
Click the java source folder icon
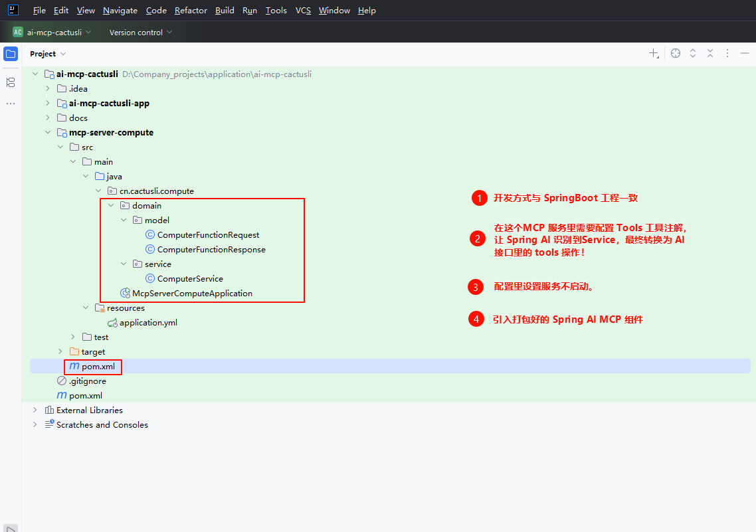(x=100, y=177)
